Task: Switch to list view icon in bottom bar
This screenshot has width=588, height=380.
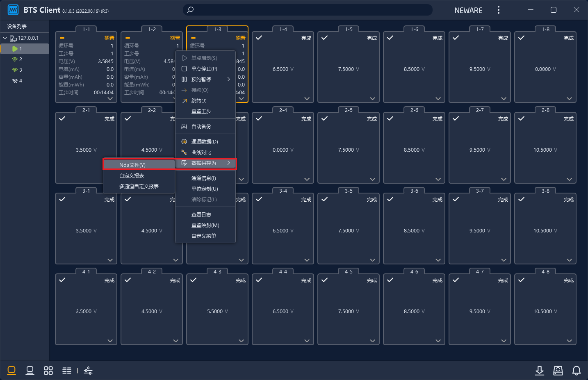Action: tap(67, 371)
